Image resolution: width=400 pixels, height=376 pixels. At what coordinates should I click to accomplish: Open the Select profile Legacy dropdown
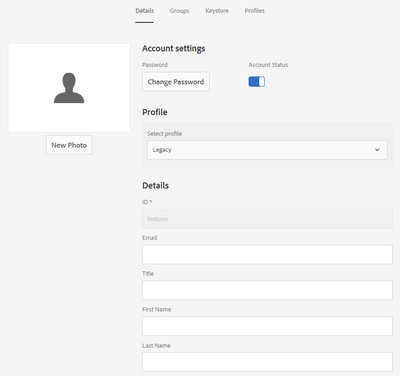[267, 150]
